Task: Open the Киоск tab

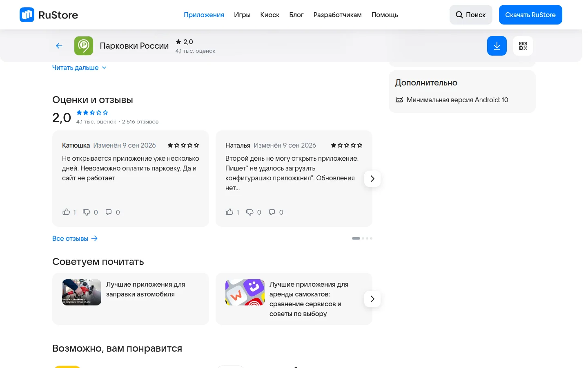Action: (270, 15)
